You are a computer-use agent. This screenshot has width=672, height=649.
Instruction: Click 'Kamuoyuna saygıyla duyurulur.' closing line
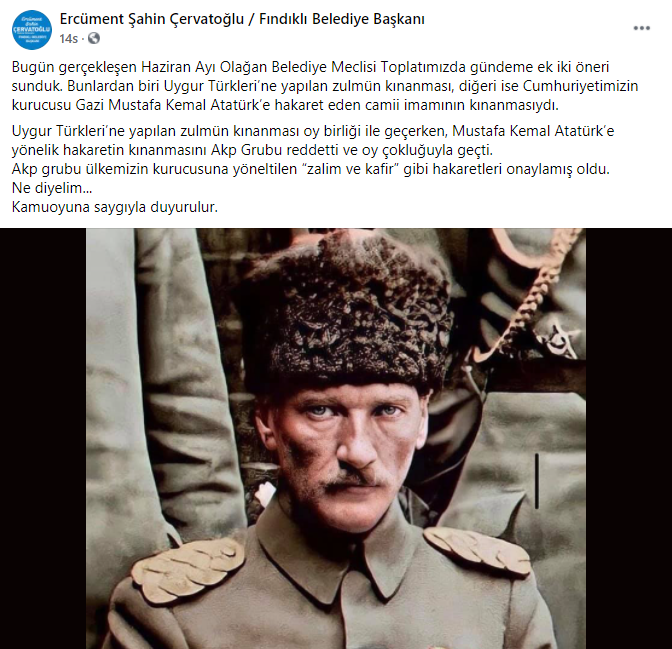(114, 207)
